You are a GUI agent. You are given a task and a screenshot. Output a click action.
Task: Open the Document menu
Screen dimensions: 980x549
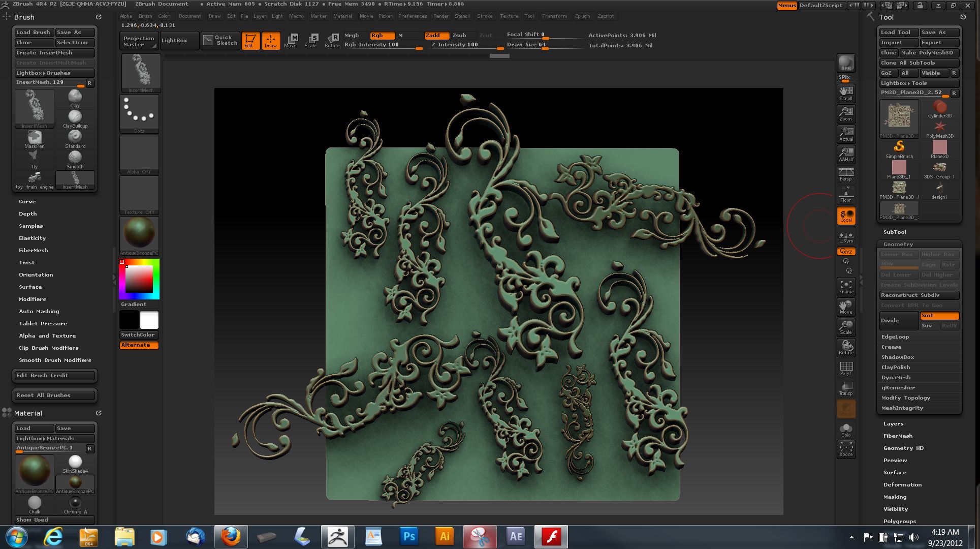[190, 16]
